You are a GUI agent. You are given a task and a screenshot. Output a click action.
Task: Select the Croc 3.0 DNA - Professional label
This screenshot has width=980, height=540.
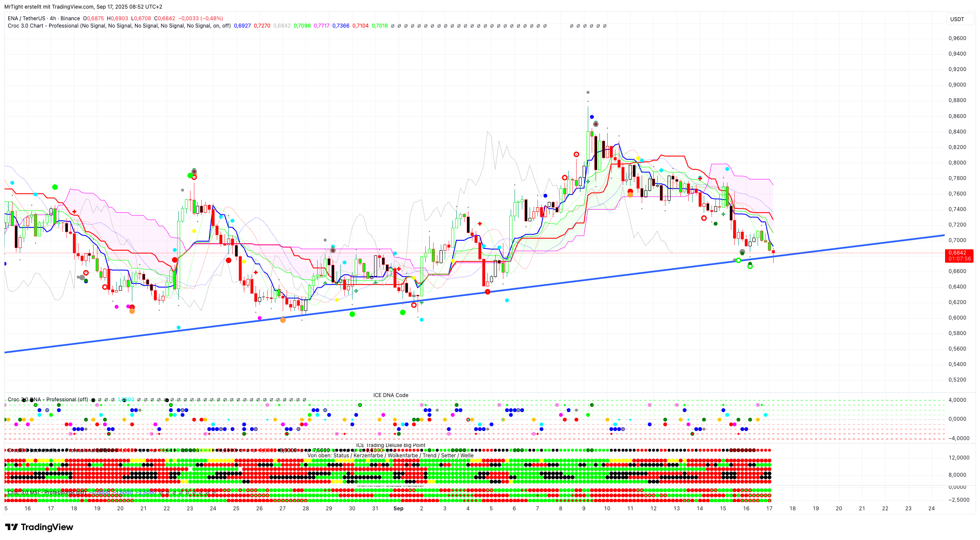point(47,400)
